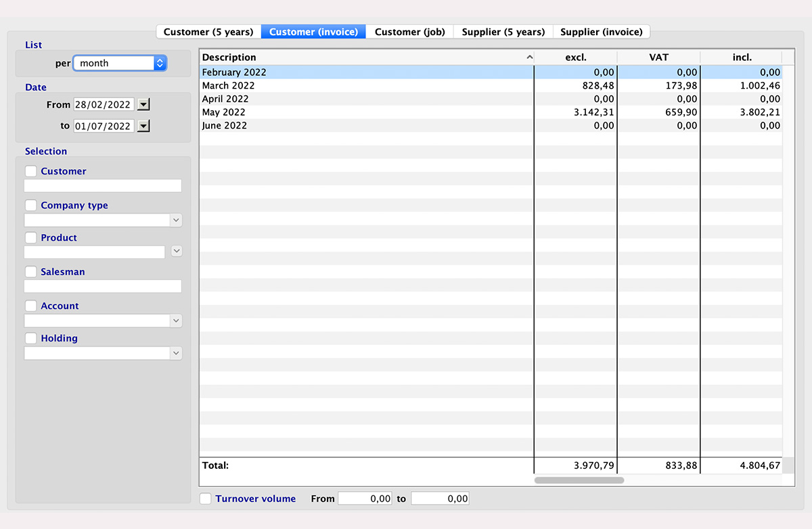This screenshot has height=529, width=812.
Task: Select the March 2022 row
Action: point(491,86)
